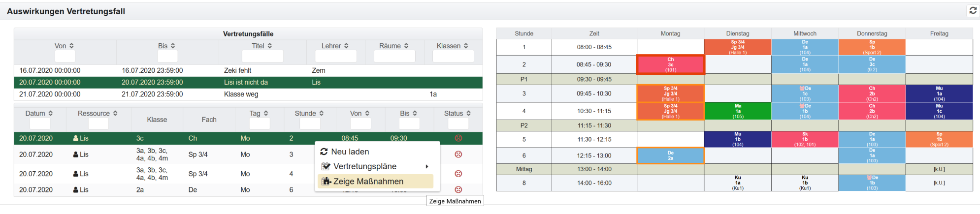Click sad face status icon for Stunde 3
The width and height of the screenshot is (980, 214).
pyautogui.click(x=458, y=154)
